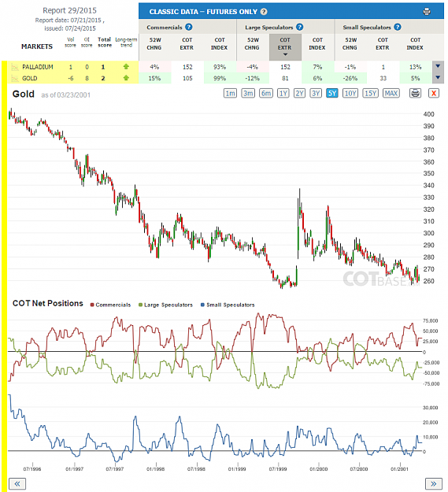448x492 pixels.
Task: Click Gold 'as of 03/23/2001' date text
Action: (65, 94)
